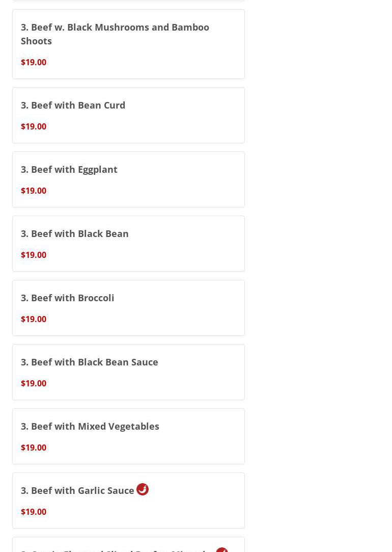Click the price under Black Mushrooms and Bamboo Shoots

[34, 62]
